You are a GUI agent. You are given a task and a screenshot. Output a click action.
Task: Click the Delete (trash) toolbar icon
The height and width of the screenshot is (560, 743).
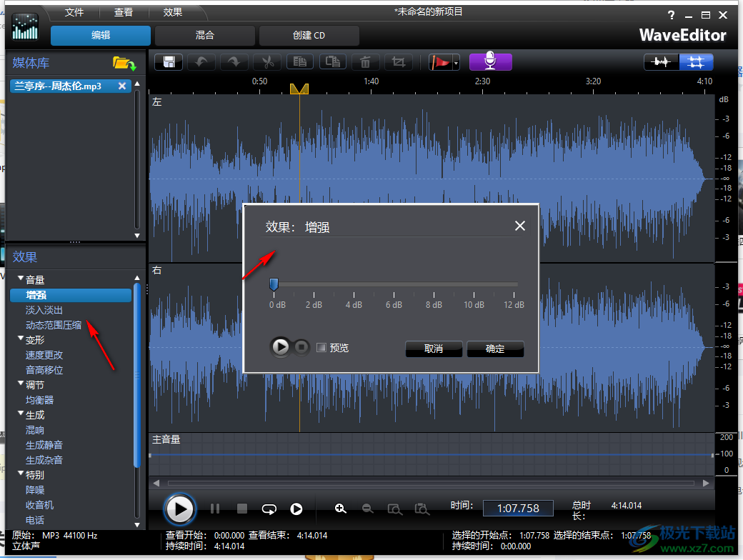[365, 62]
